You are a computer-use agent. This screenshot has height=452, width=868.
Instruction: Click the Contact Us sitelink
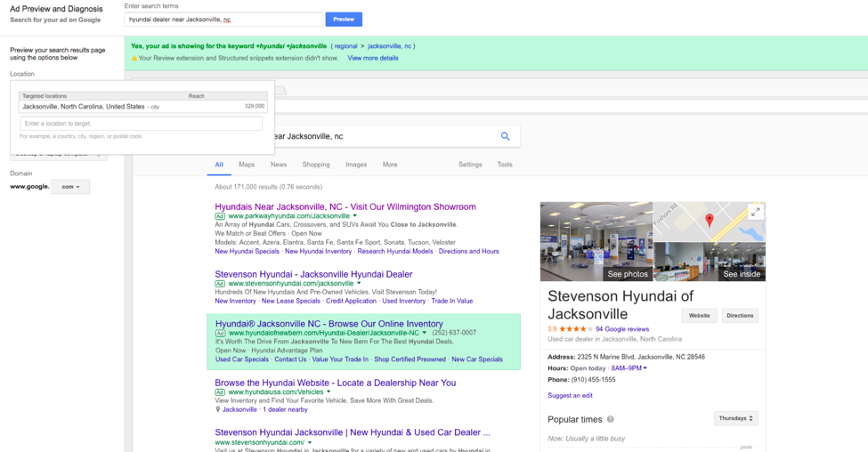coord(290,359)
